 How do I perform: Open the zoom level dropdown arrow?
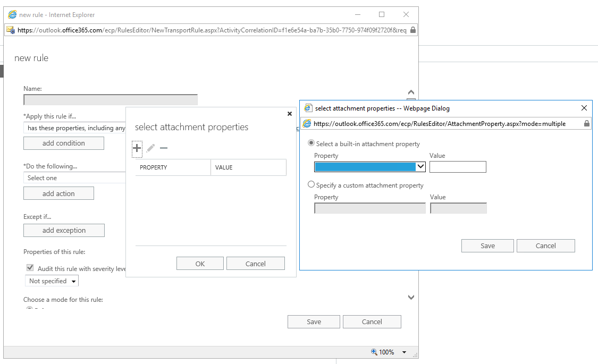pyautogui.click(x=405, y=352)
